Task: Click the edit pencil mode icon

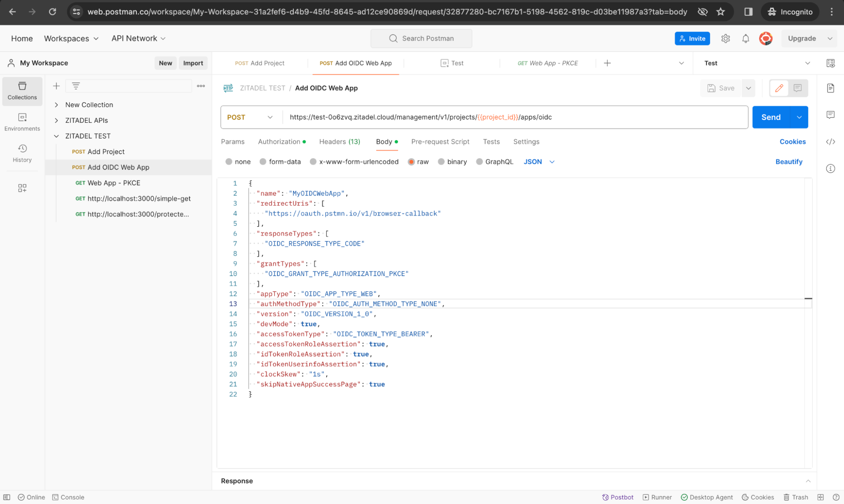Action: click(x=779, y=88)
